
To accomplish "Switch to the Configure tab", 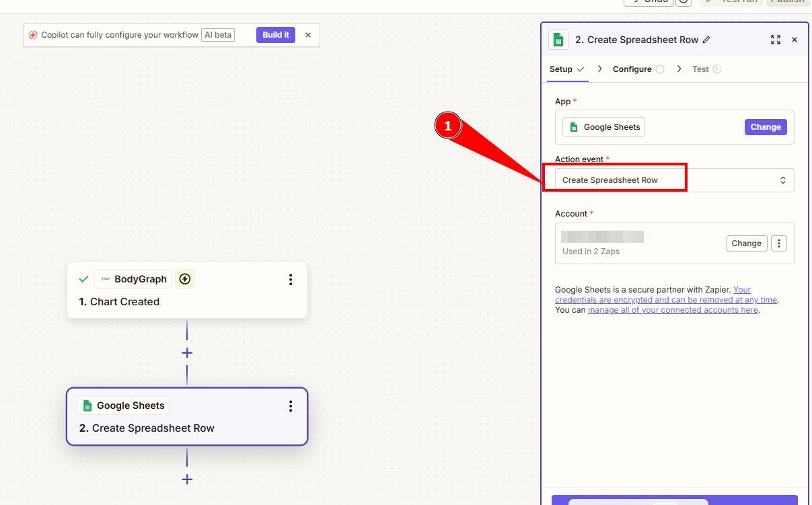I will pos(632,69).
